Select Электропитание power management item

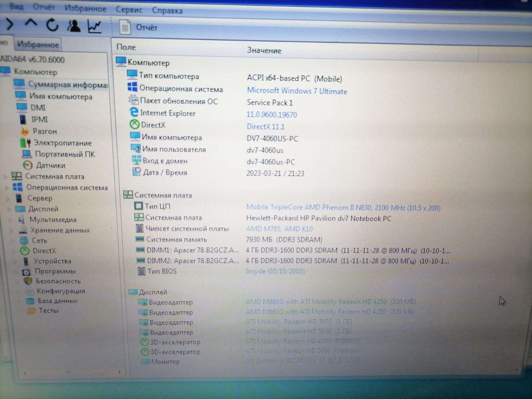click(x=63, y=143)
